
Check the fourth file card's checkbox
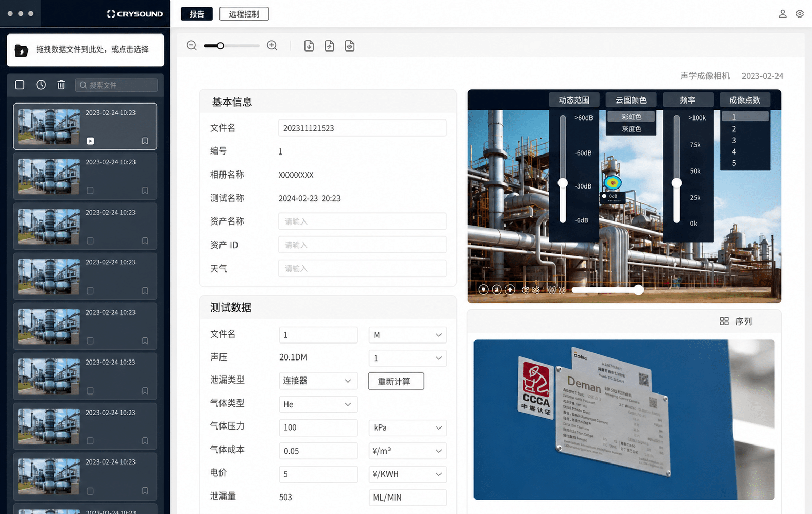click(90, 290)
